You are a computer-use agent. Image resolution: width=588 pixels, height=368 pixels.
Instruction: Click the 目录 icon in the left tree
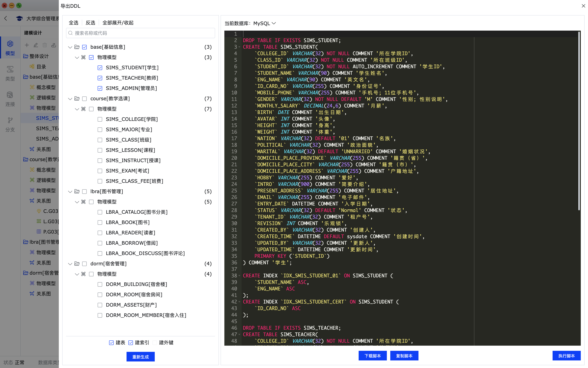(32, 66)
